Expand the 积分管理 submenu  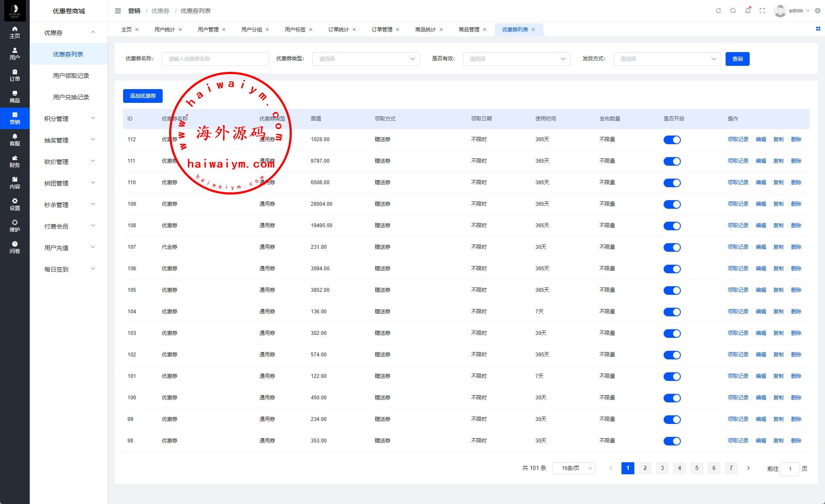pos(69,119)
